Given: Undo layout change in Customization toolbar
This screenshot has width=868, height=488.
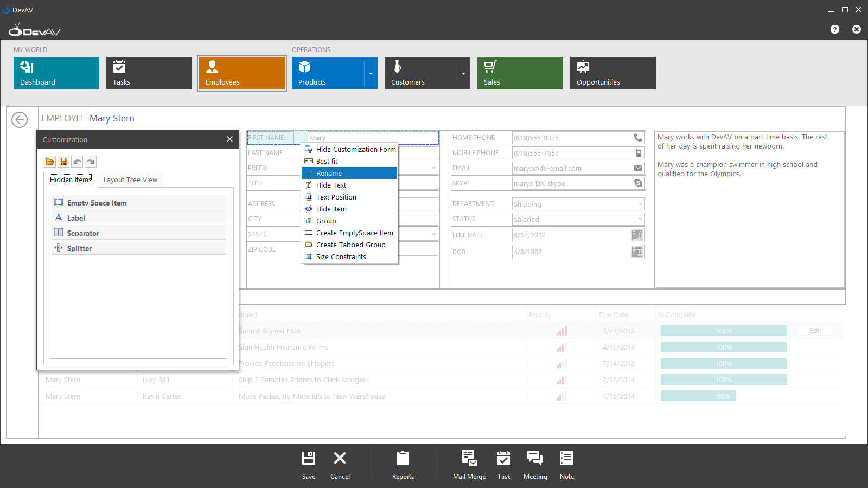Looking at the screenshot, I should tap(77, 162).
